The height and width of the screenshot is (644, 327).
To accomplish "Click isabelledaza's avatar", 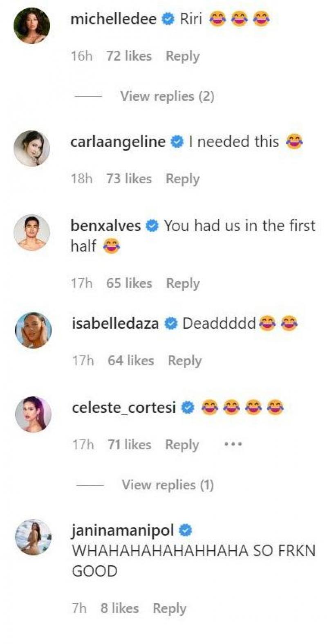I will coord(33,330).
